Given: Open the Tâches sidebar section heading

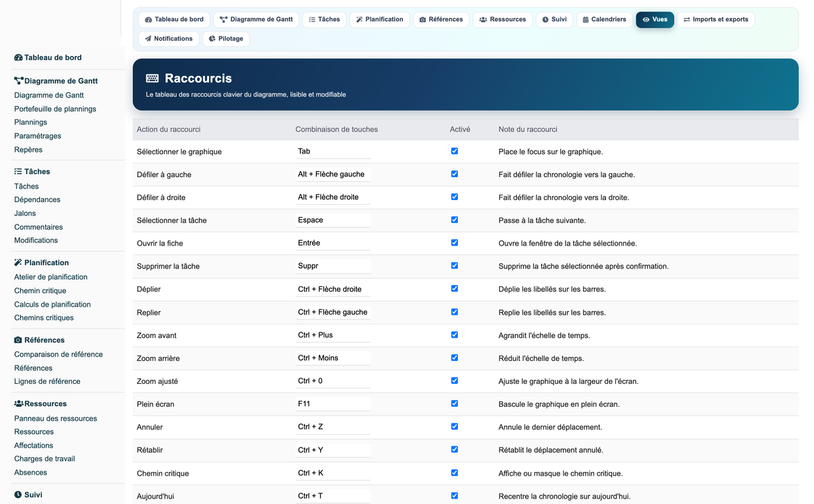Looking at the screenshot, I should coord(33,172).
